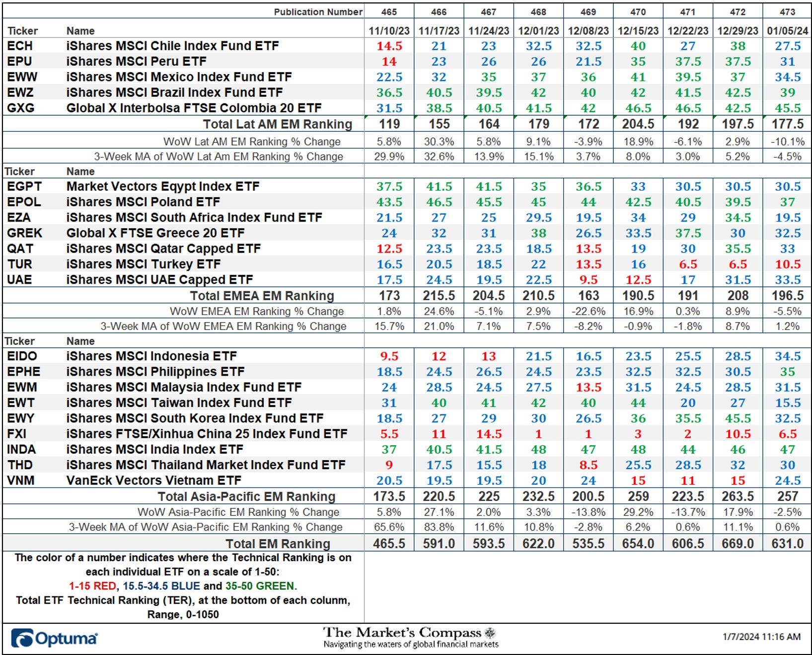The height and width of the screenshot is (655, 812).
Task: Click EMEA WoW change value -22.6%
Action: [x=588, y=312]
